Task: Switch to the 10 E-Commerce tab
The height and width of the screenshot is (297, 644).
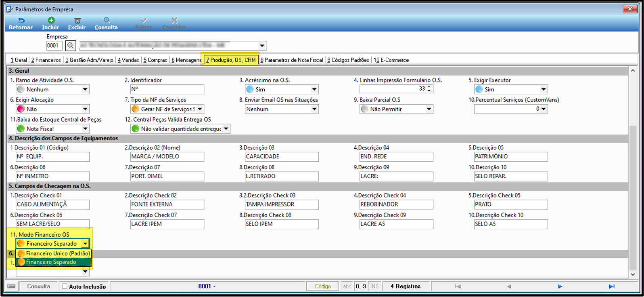Action: pos(391,60)
